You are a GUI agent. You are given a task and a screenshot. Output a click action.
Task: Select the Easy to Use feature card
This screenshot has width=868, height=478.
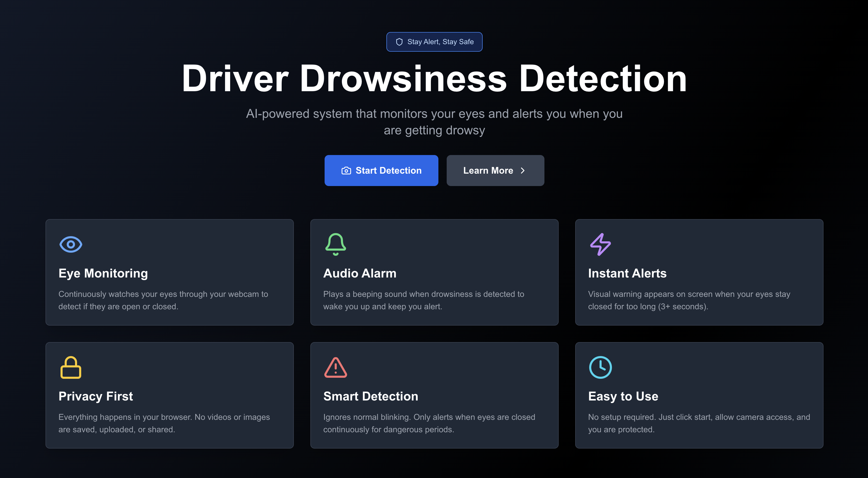click(699, 395)
